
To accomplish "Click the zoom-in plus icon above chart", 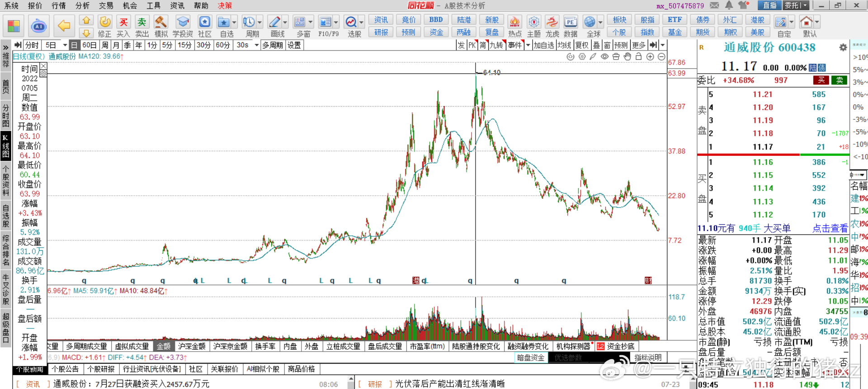I will click(x=650, y=56).
